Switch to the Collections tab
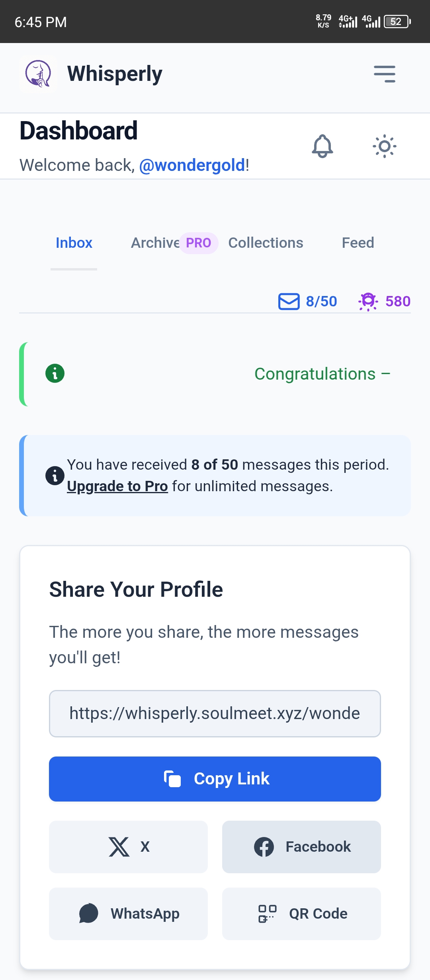This screenshot has height=980, width=430. point(266,243)
